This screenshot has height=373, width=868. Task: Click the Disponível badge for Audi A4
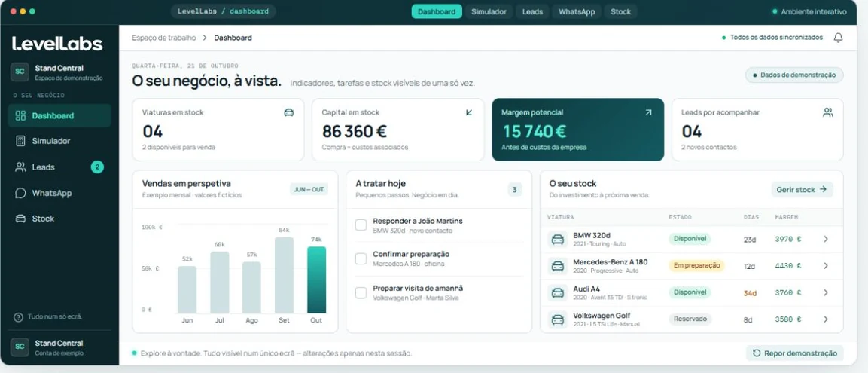(x=690, y=292)
